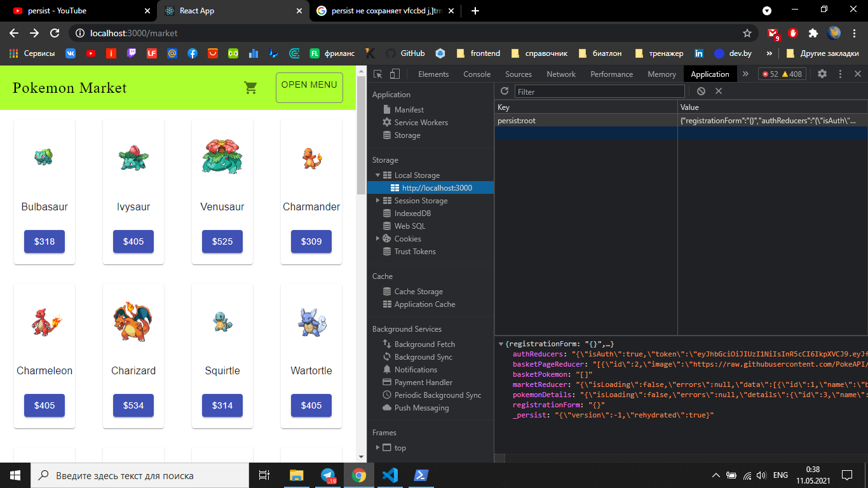Click Bulbasaur's $318 price button
The image size is (868, 488).
[x=44, y=241]
